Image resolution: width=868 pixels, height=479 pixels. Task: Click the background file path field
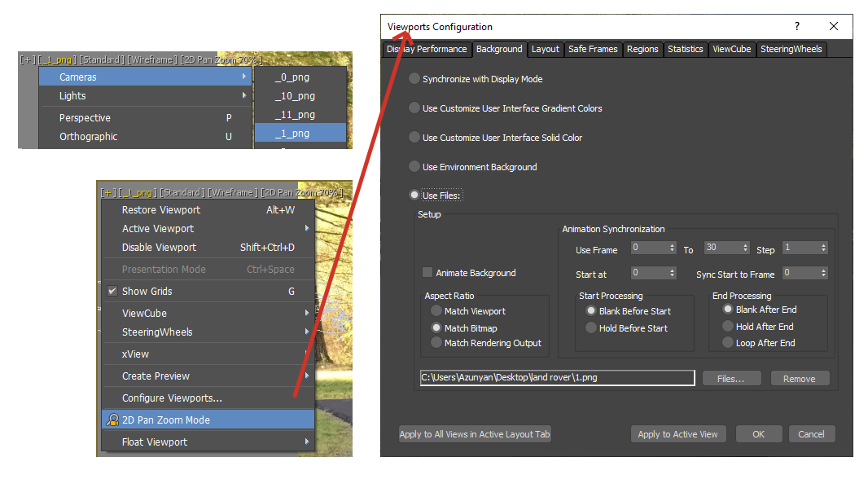point(558,378)
